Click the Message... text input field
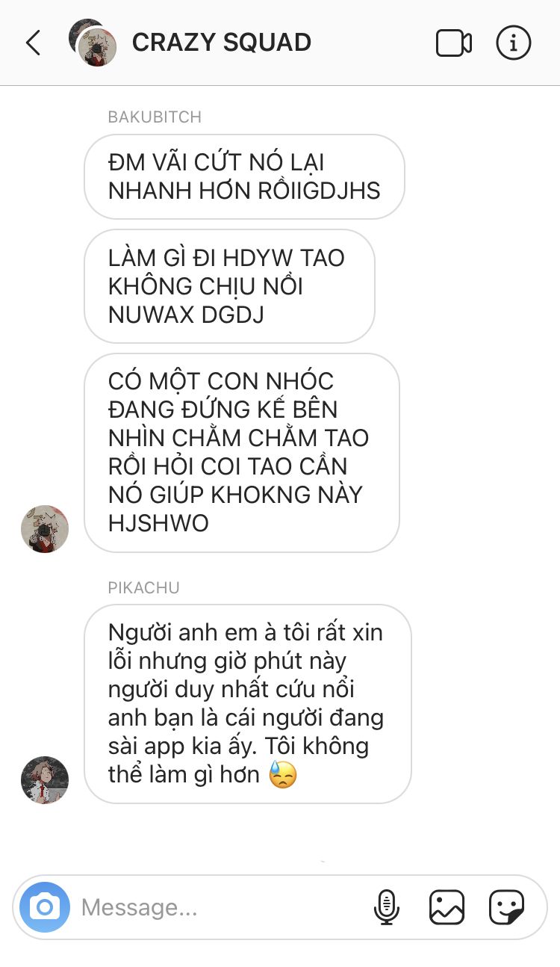This screenshot has width=560, height=967. (x=220, y=907)
